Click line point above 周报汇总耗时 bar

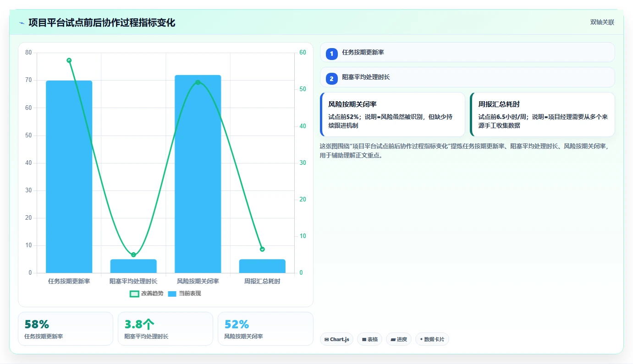click(x=262, y=249)
